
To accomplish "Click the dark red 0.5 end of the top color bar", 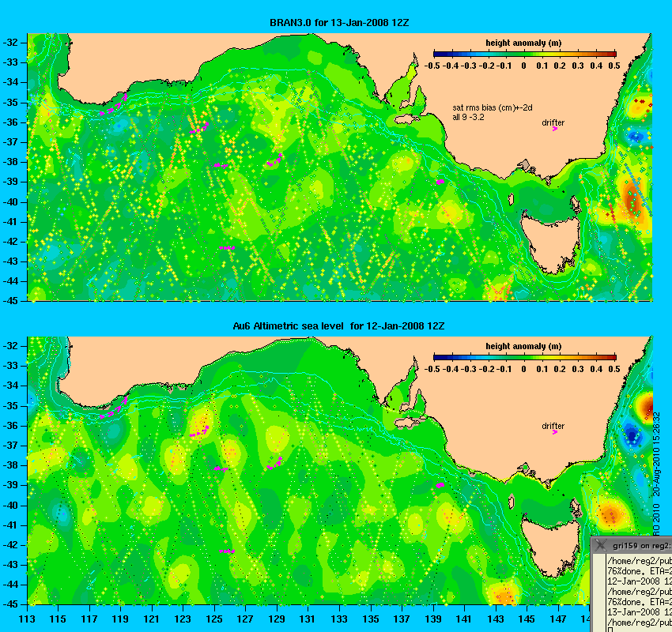I will click(x=613, y=54).
